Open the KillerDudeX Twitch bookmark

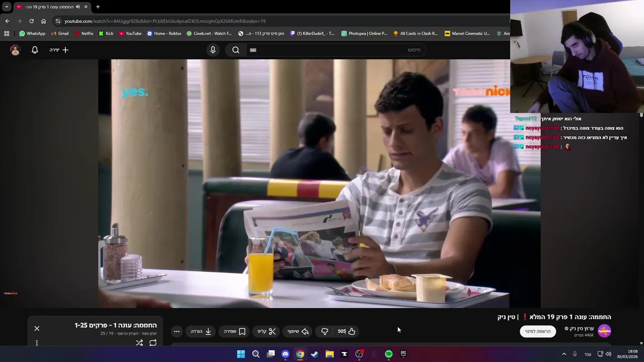point(312,34)
